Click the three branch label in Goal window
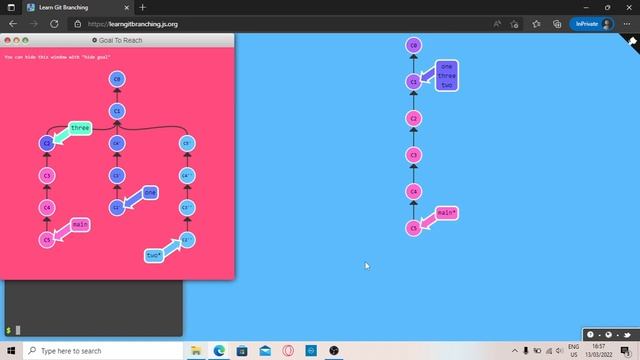This screenshot has width=640, height=360. click(80, 128)
